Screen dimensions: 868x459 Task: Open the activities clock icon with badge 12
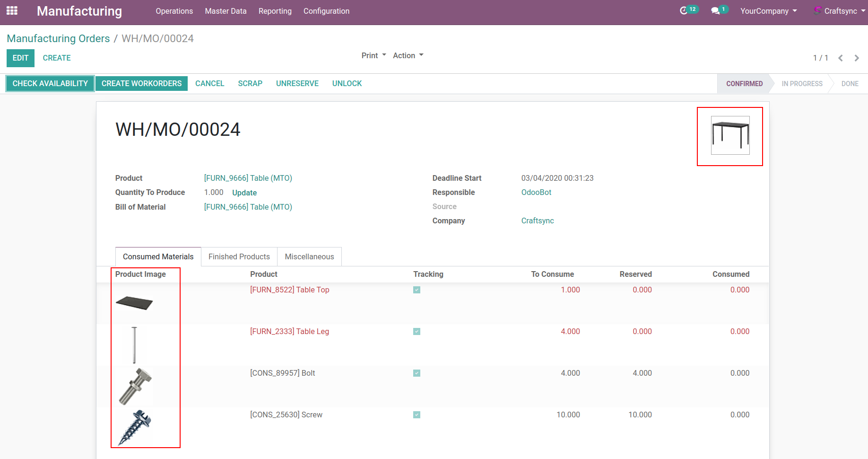pos(684,10)
